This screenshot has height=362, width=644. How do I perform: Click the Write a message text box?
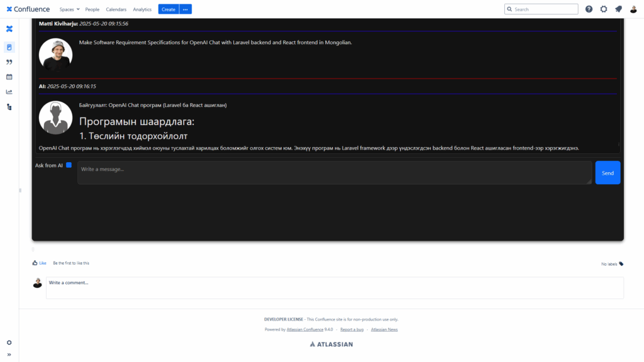pyautogui.click(x=335, y=172)
